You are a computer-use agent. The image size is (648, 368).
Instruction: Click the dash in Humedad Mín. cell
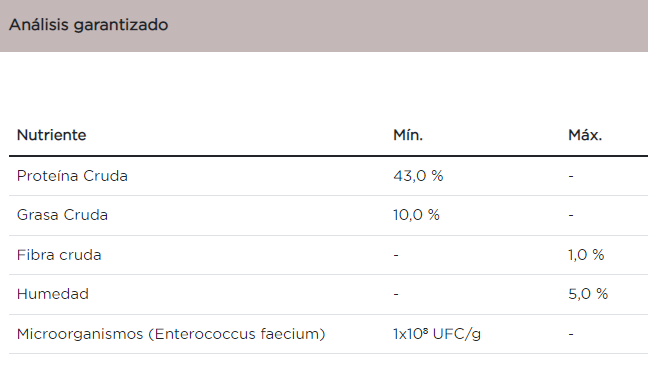[396, 294]
